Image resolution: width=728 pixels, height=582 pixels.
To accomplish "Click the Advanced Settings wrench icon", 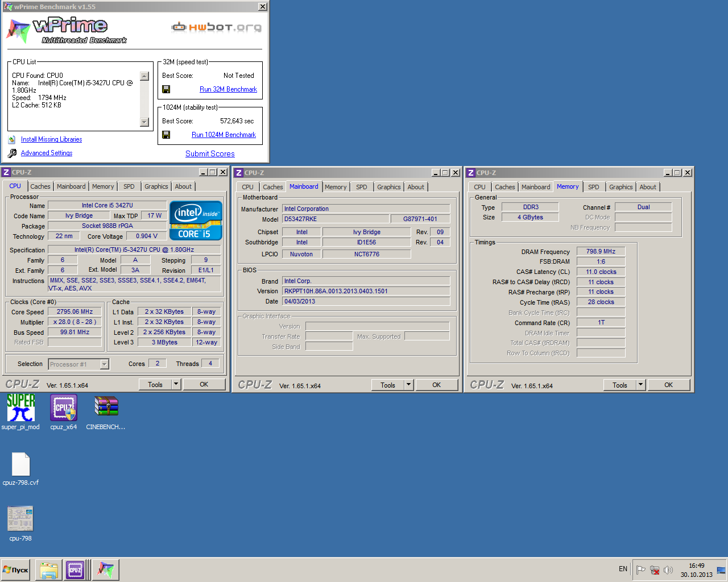I will point(12,153).
